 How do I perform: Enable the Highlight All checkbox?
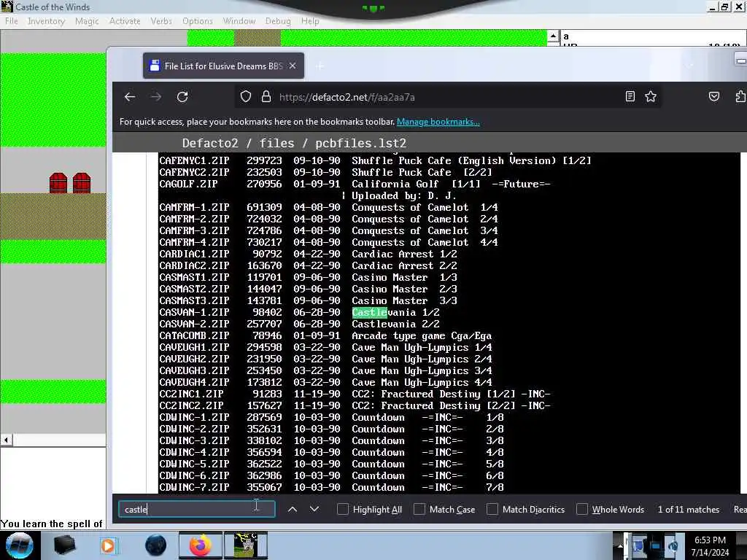coord(343,509)
